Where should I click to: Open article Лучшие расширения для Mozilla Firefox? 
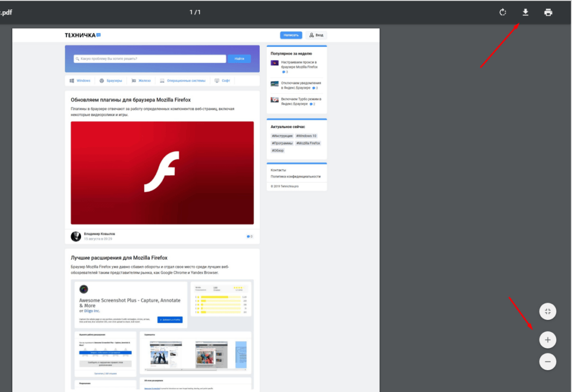point(119,258)
